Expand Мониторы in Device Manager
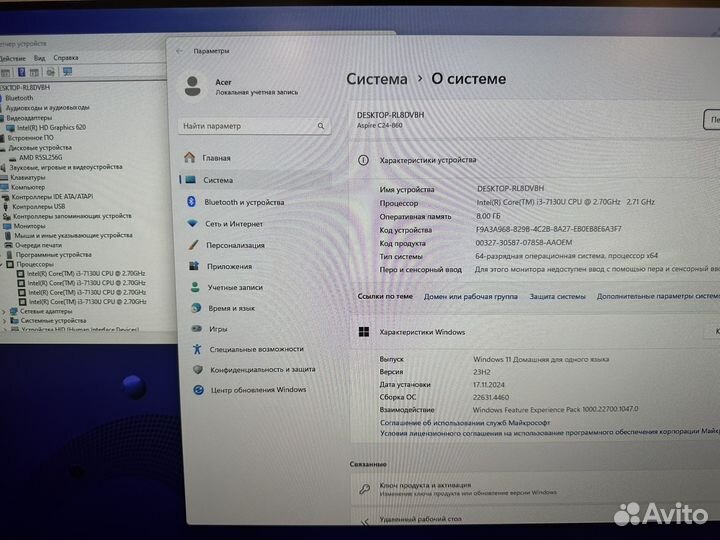Screen dimensions: 720x540 pos(29,226)
